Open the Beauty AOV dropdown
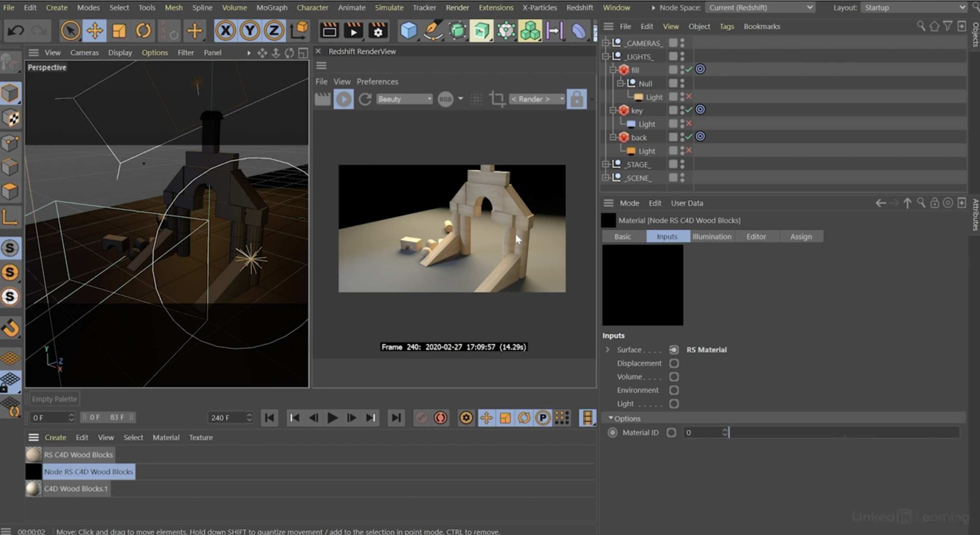Viewport: 980px width, 535px height. click(404, 99)
